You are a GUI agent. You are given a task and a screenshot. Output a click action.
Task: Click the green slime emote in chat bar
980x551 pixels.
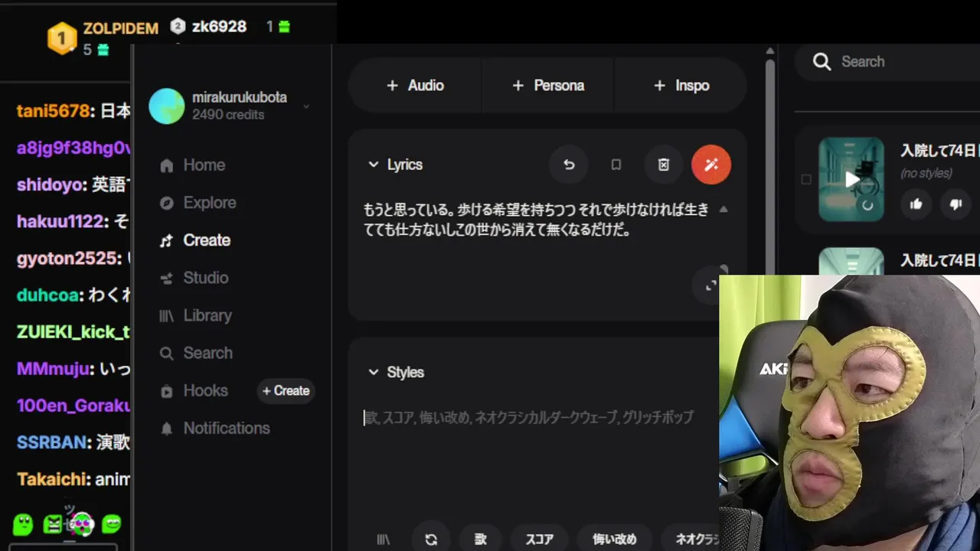23,524
